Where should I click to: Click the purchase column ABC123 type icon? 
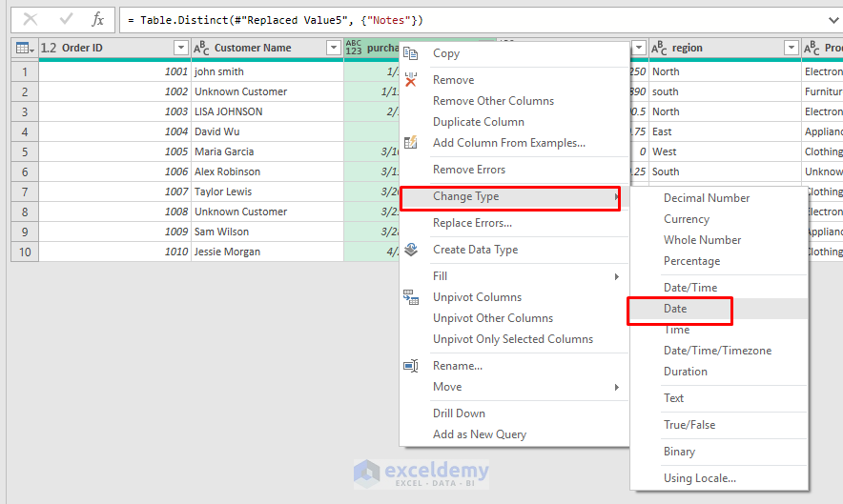click(x=354, y=48)
